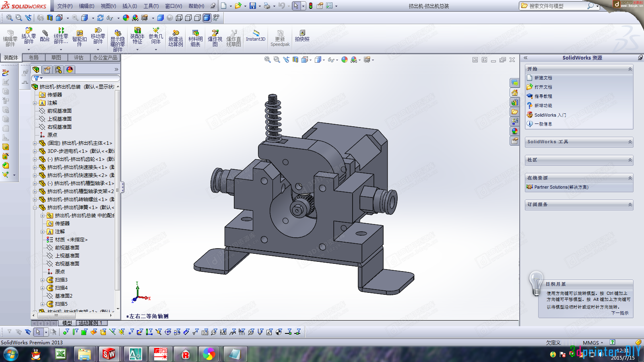Open the FeatureManager design tree tab icon
Image resolution: width=644 pixels, height=362 pixels.
[36, 70]
